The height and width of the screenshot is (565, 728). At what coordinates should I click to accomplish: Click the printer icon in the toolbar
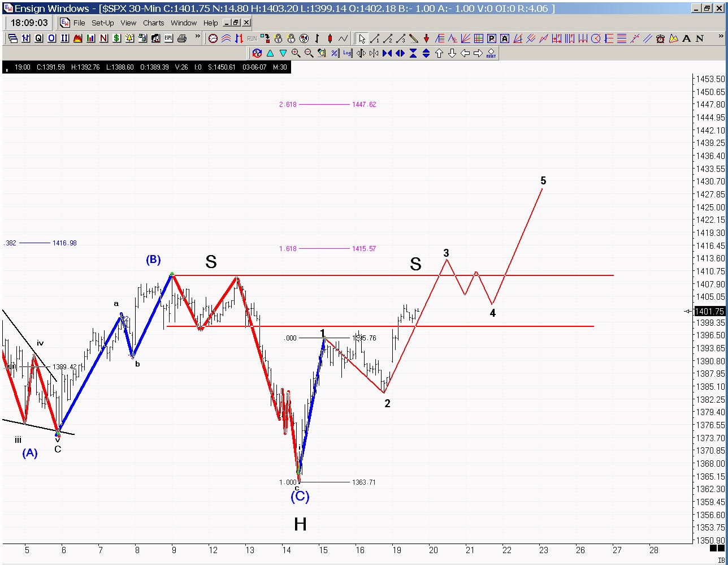tap(181, 38)
